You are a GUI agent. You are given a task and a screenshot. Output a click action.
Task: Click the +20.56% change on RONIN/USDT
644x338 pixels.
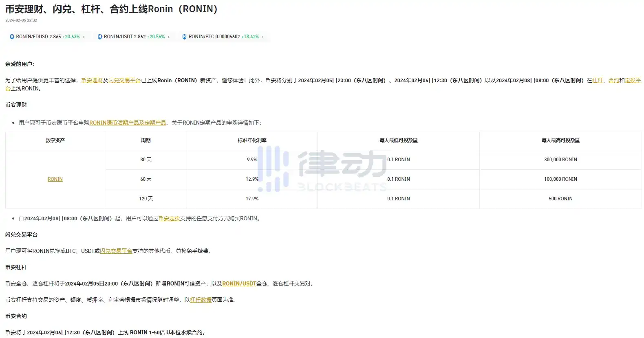[x=156, y=37]
